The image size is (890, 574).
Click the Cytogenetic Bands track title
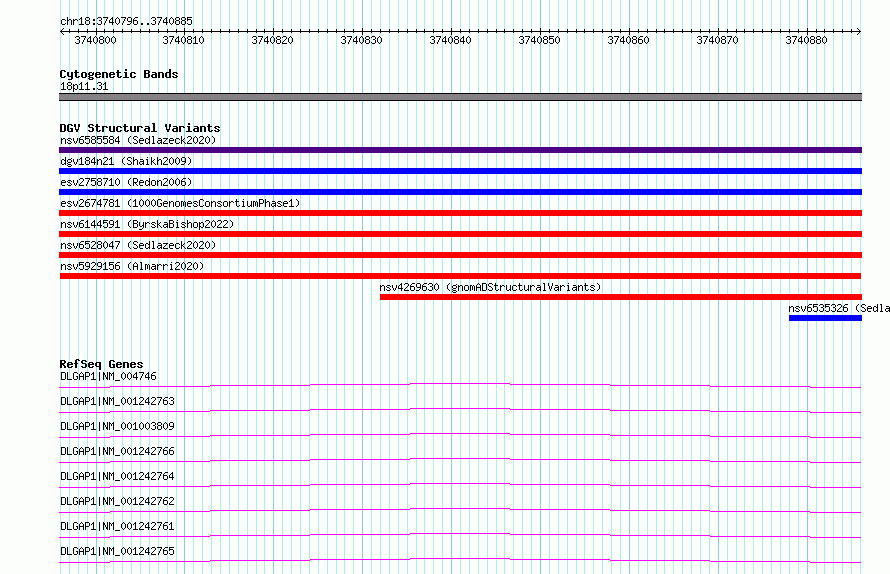[x=119, y=74]
